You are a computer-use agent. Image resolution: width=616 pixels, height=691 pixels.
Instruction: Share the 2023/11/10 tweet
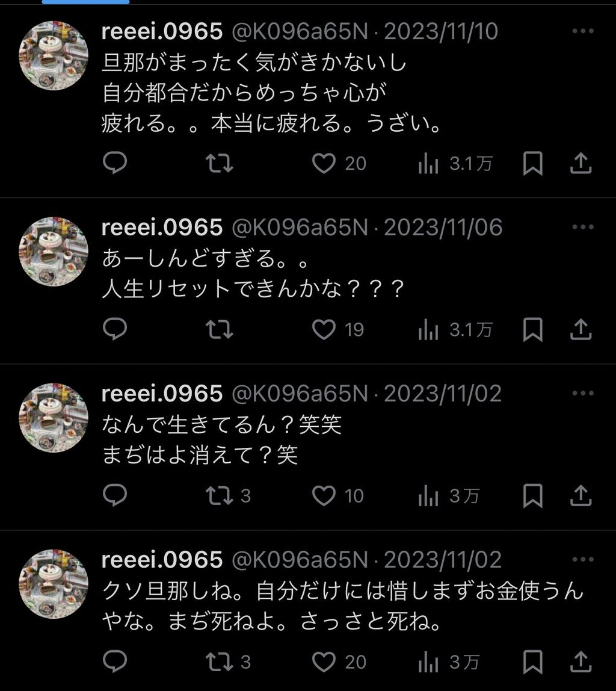click(581, 163)
